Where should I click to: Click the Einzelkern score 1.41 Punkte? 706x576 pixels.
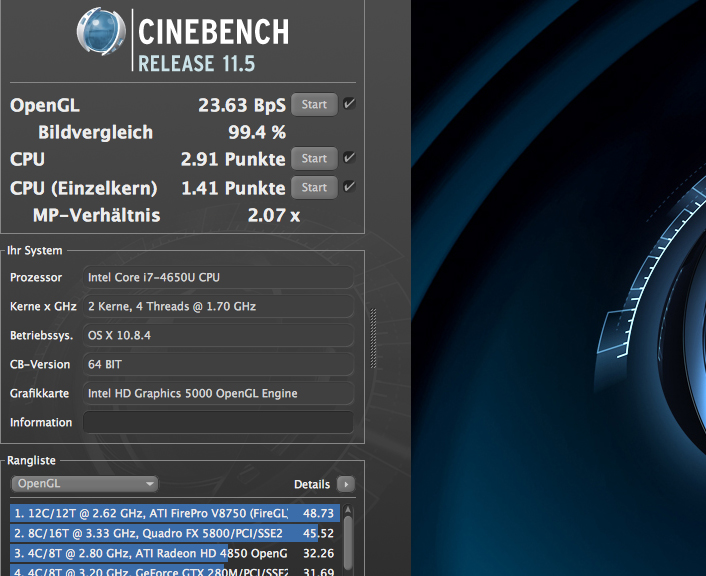(x=233, y=188)
